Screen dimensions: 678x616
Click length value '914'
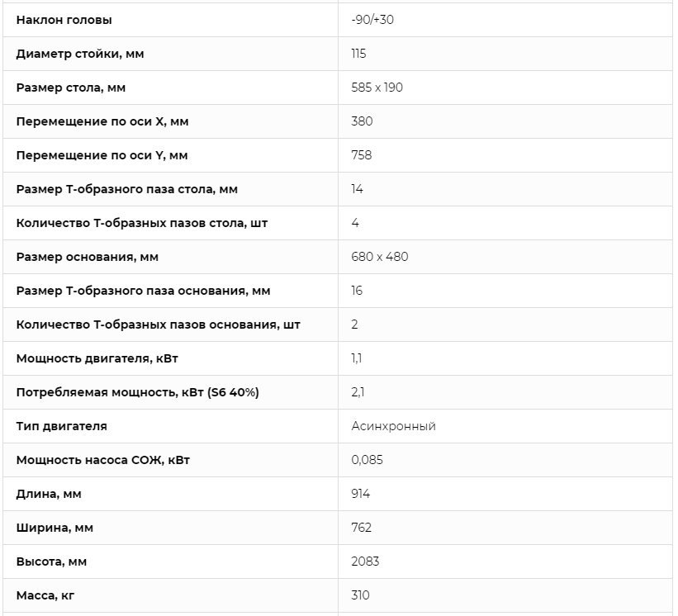tap(360, 494)
